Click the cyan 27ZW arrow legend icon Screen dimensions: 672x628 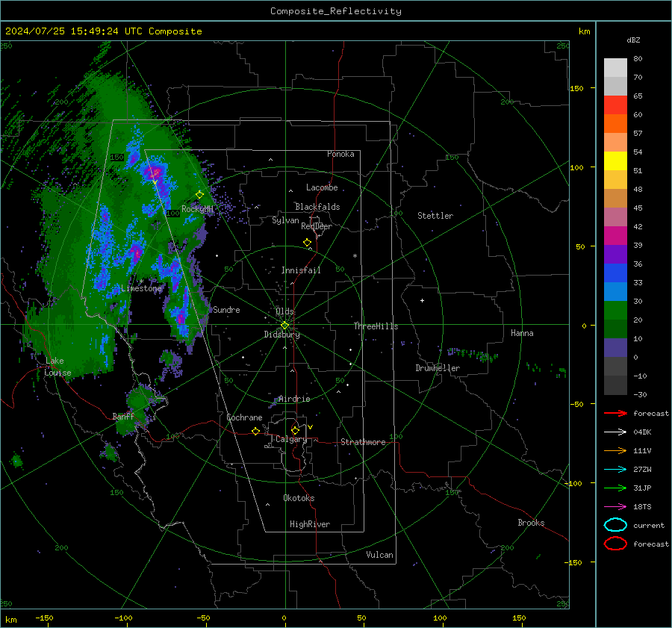[x=615, y=470]
